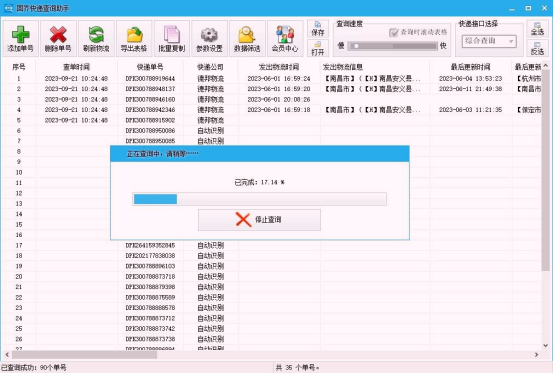Click the 反选 invert selection button

537,48
